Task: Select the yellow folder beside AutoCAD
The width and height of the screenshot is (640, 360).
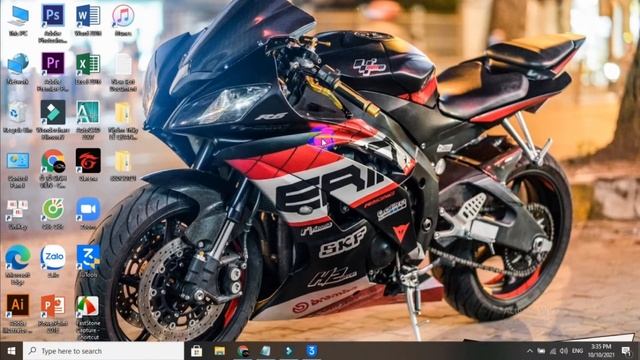Action: point(123,121)
